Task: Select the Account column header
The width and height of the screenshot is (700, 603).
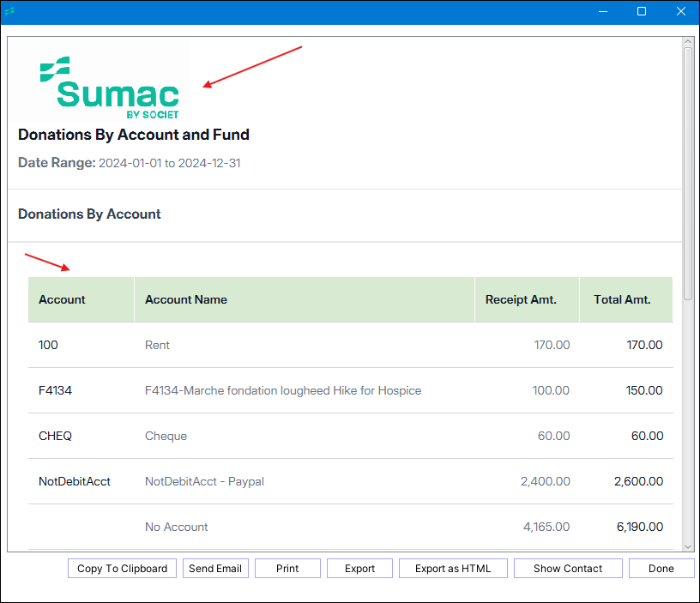Action: 63,299
